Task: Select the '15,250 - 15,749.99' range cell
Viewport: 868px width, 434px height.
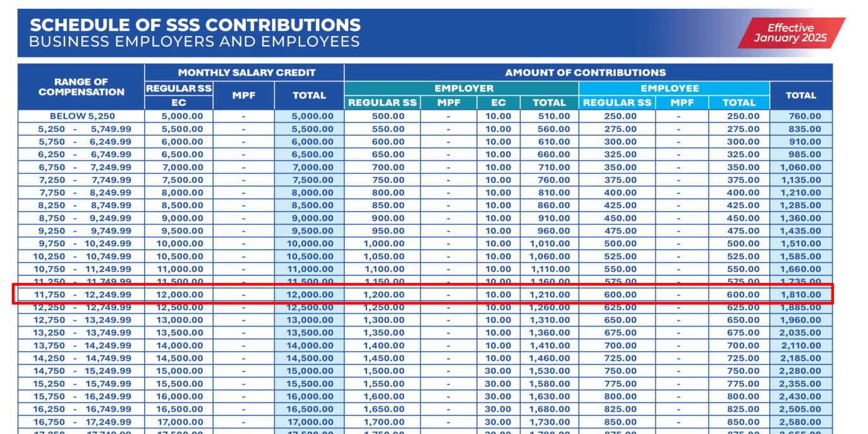Action: [81, 383]
